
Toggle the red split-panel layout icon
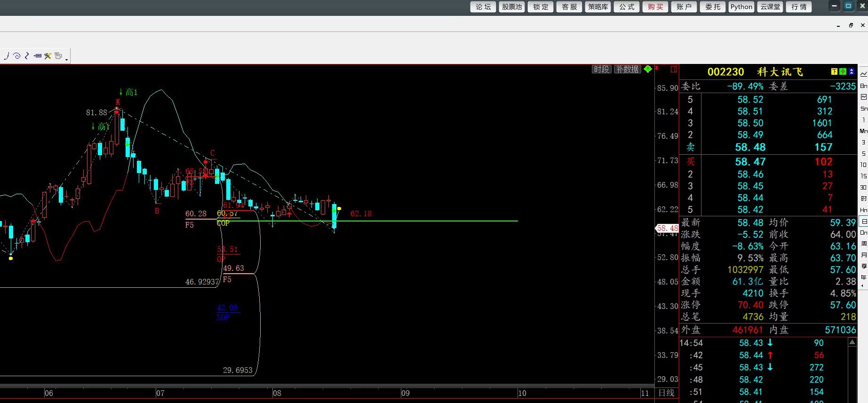tap(674, 69)
